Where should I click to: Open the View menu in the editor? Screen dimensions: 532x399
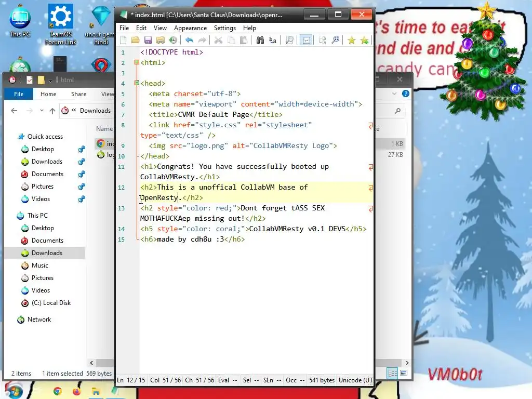tap(160, 28)
